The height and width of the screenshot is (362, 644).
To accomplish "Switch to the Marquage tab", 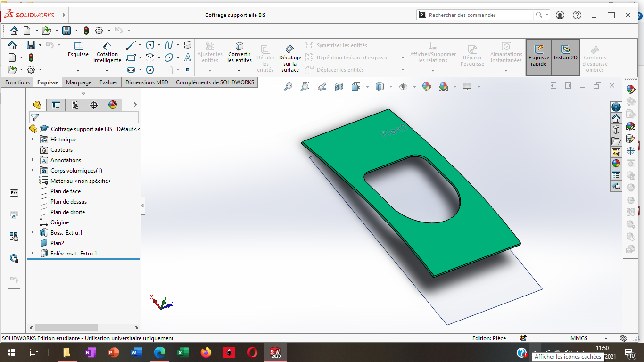I will (79, 82).
